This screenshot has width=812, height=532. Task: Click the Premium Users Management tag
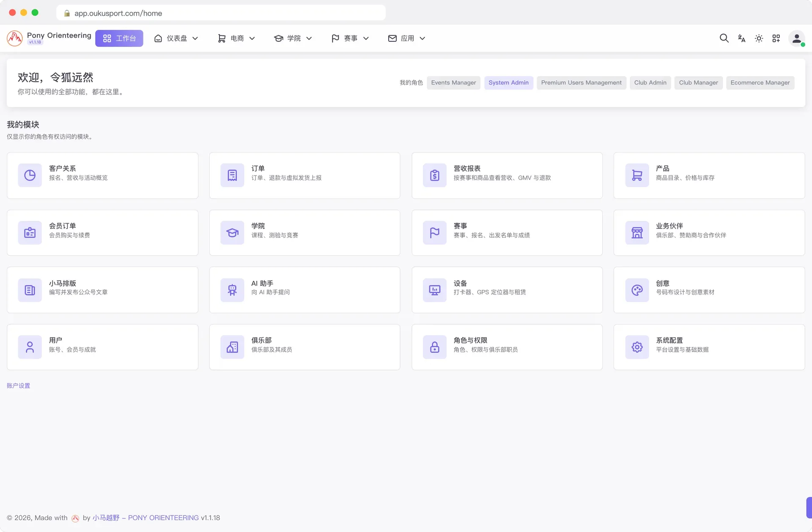(x=581, y=83)
